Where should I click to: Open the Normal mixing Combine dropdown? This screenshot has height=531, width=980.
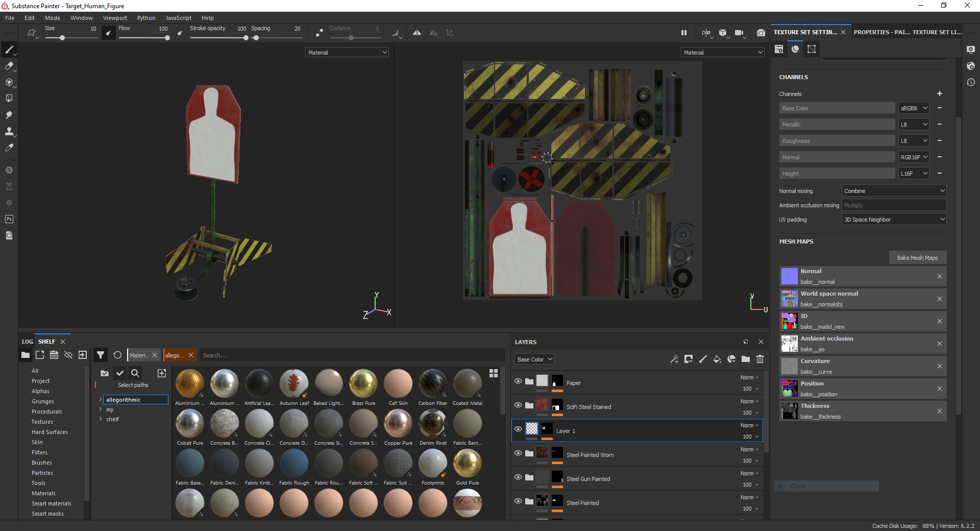pyautogui.click(x=893, y=191)
